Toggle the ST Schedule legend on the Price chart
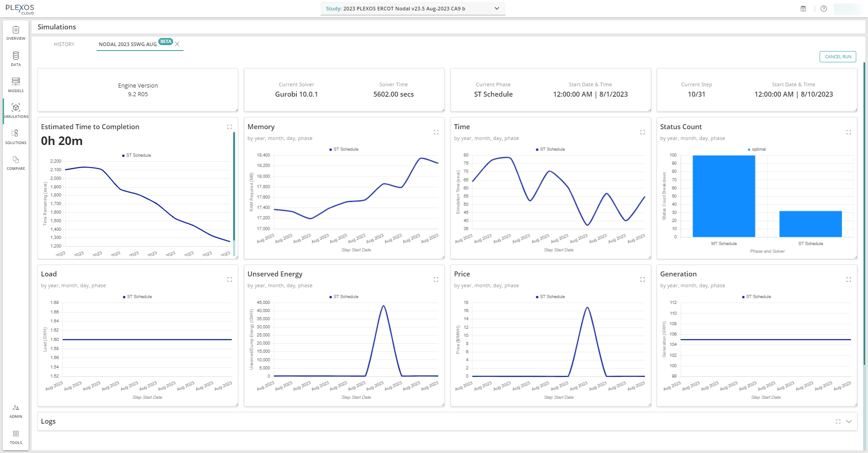The height and width of the screenshot is (453, 868). 552,297
